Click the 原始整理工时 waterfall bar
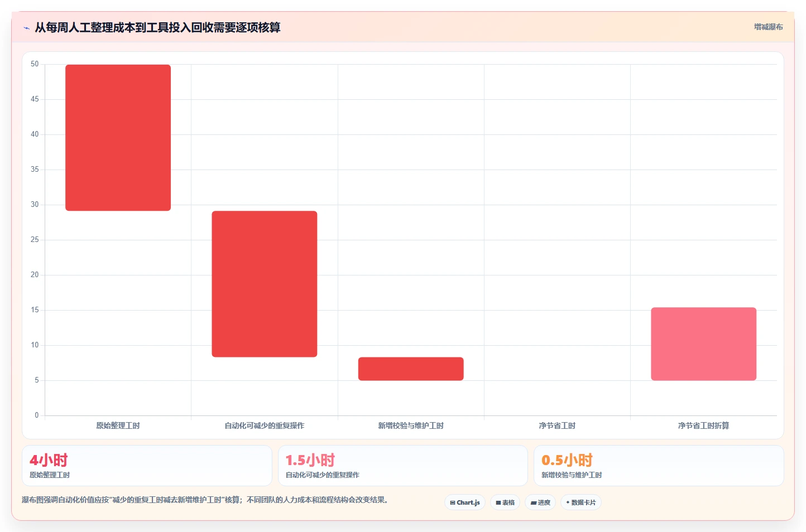Image resolution: width=806 pixels, height=532 pixels. (118, 138)
